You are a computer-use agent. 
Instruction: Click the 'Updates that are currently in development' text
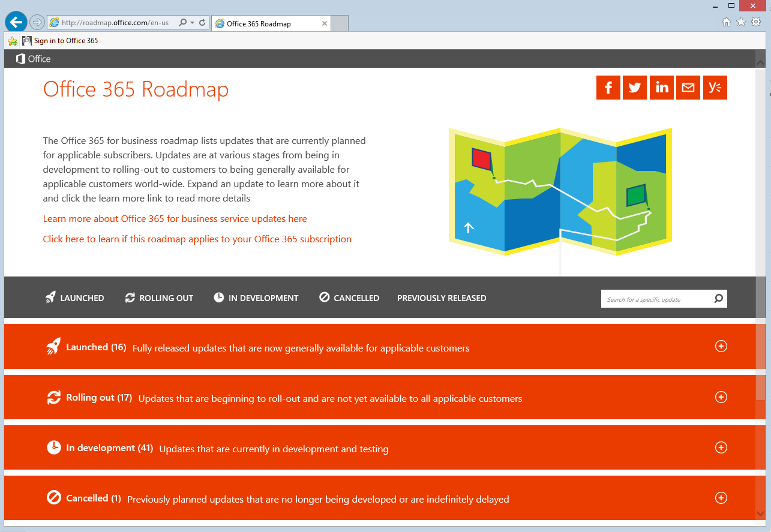click(x=274, y=449)
